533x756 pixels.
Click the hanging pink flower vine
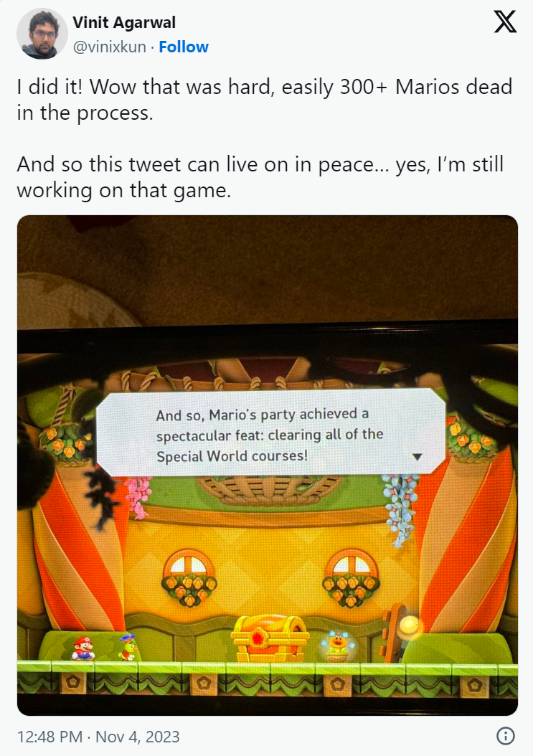tap(138, 496)
